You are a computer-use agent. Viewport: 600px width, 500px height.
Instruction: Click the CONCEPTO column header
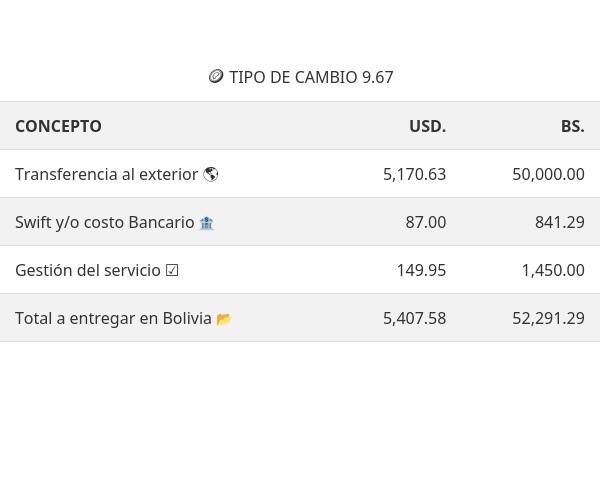click(58, 126)
